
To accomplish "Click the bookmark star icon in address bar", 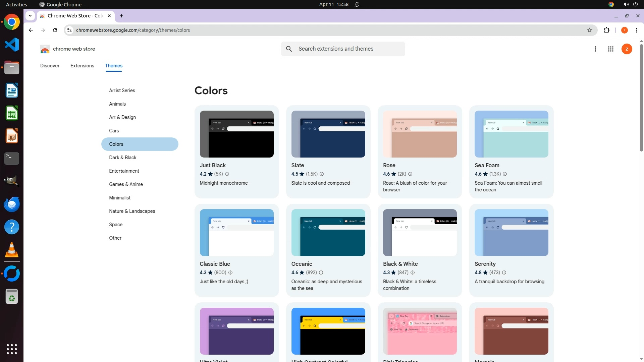I will [590, 30].
